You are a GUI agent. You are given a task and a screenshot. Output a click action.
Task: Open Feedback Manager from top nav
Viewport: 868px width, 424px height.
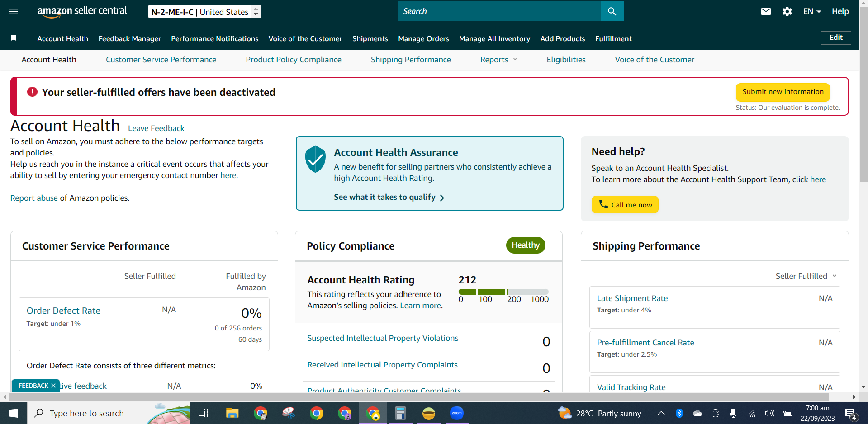(x=130, y=38)
